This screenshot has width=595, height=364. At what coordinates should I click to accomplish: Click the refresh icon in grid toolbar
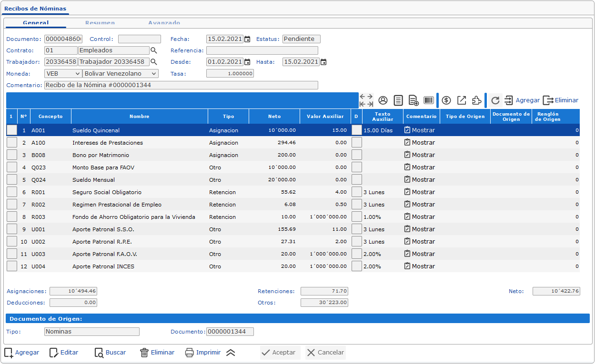tap(495, 100)
